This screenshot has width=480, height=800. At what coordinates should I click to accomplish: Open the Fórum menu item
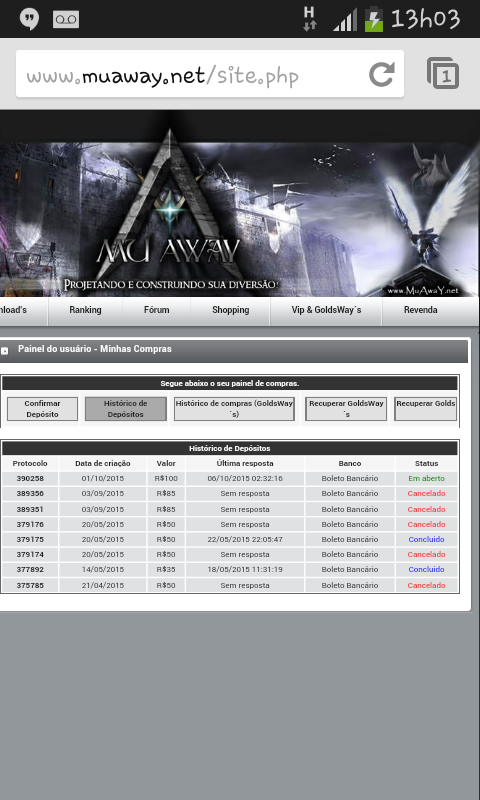click(157, 310)
